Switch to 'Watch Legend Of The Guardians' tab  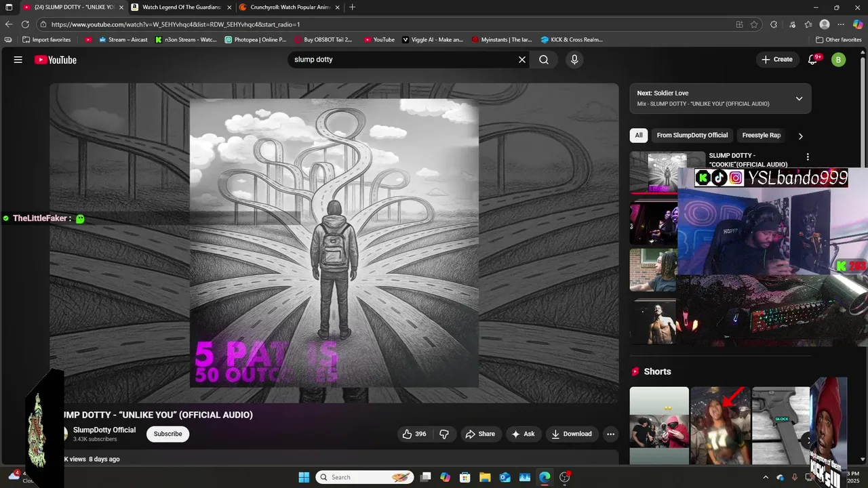181,7
